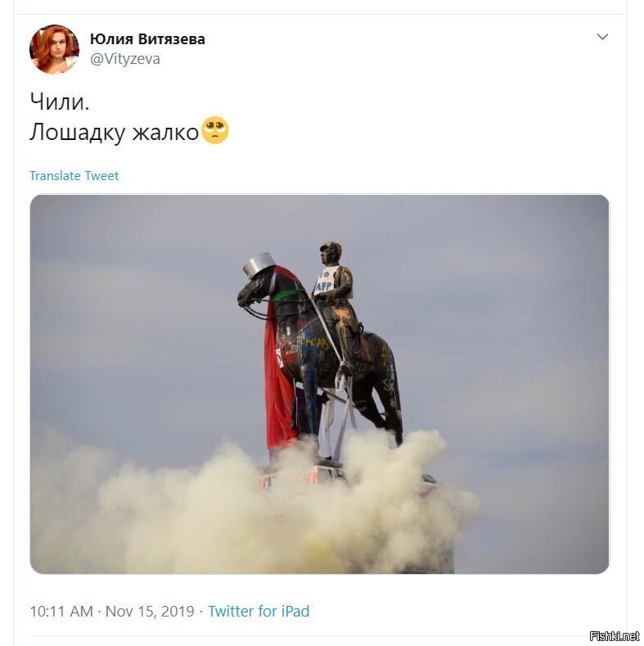
Task: Click the tweet text line "Чили."
Action: (59, 102)
